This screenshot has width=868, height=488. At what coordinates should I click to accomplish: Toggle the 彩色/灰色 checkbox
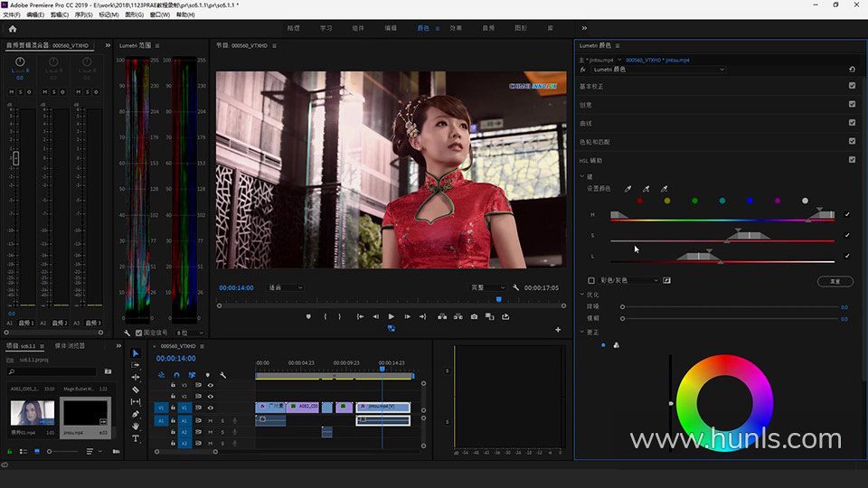[591, 280]
